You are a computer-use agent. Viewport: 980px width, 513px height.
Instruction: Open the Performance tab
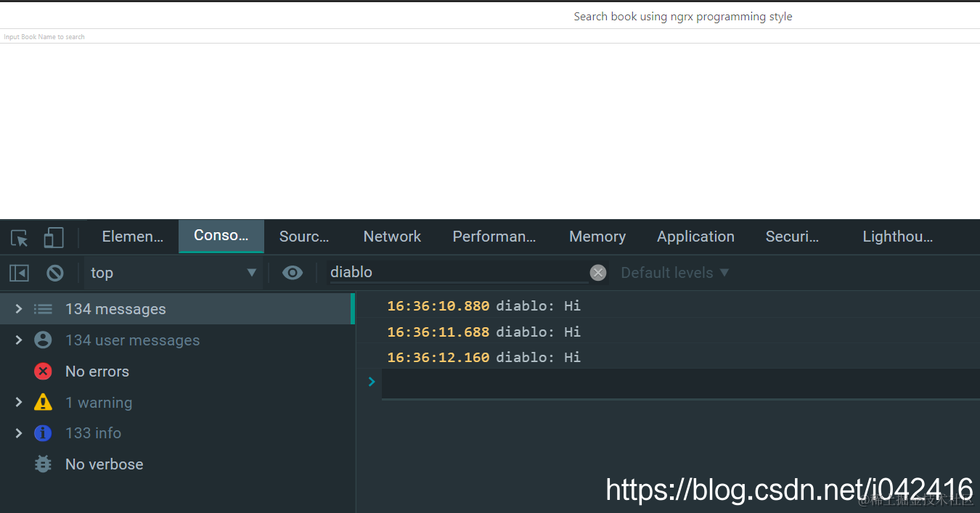[x=494, y=237]
